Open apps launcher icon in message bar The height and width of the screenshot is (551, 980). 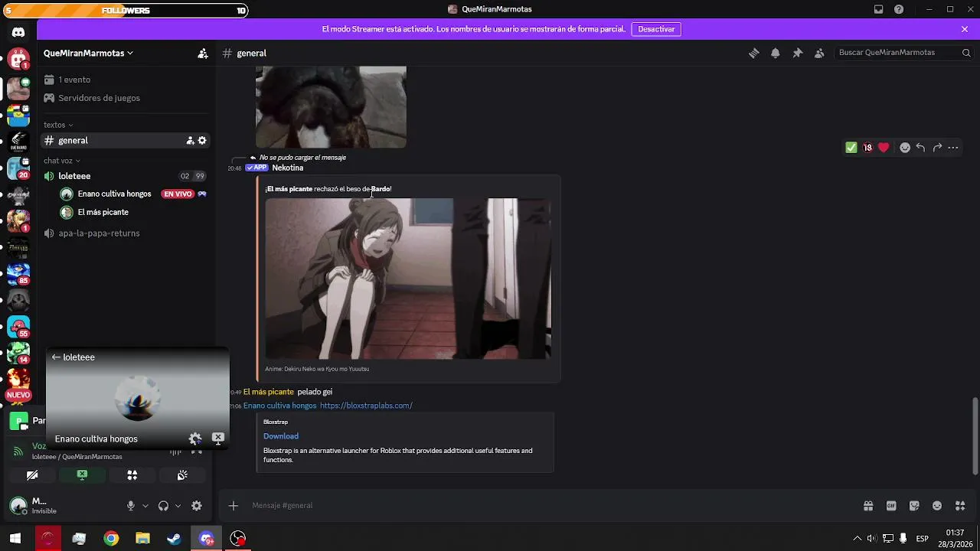960,506
